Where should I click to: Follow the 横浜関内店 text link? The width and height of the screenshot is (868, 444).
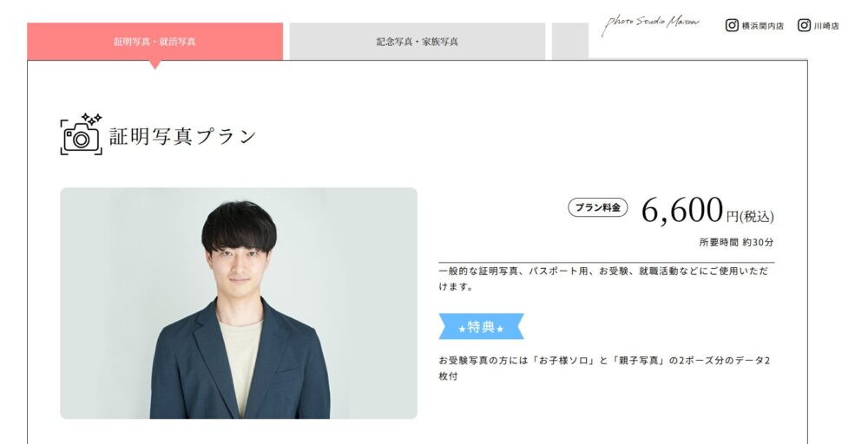[x=763, y=26]
